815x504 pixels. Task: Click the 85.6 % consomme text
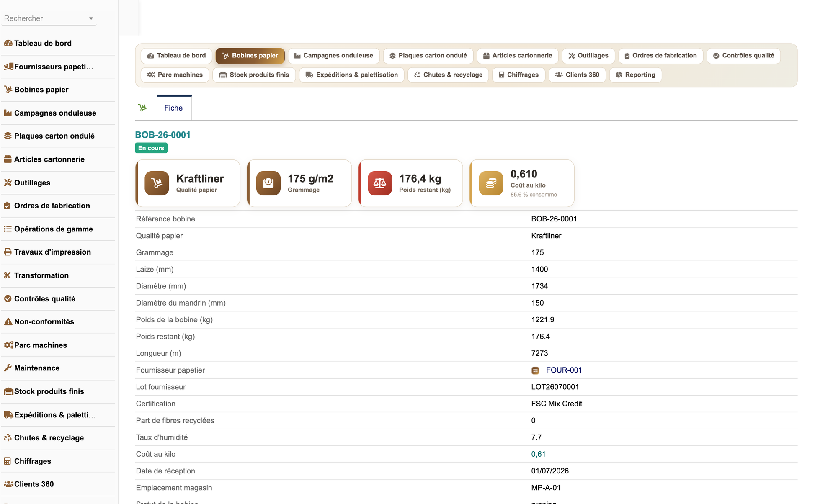pos(534,195)
